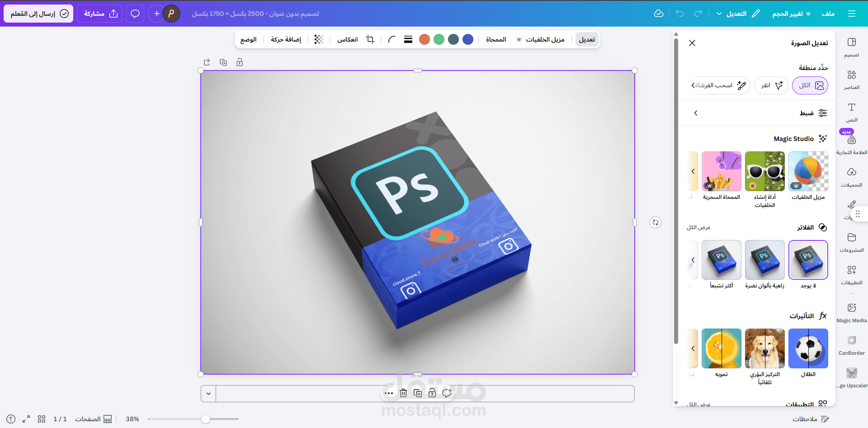The image size is (868, 428).
Task: Open المشروعات projects sidebar tab
Action: (x=852, y=242)
